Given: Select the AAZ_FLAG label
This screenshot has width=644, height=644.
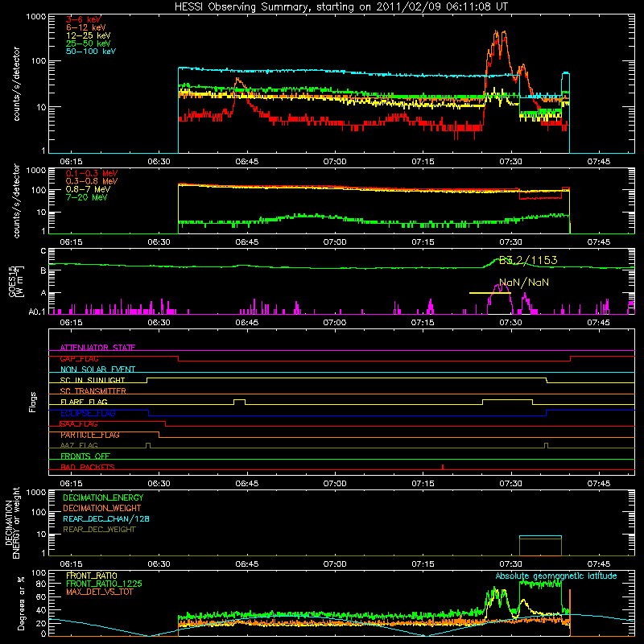Looking at the screenshot, I should click(x=79, y=445).
